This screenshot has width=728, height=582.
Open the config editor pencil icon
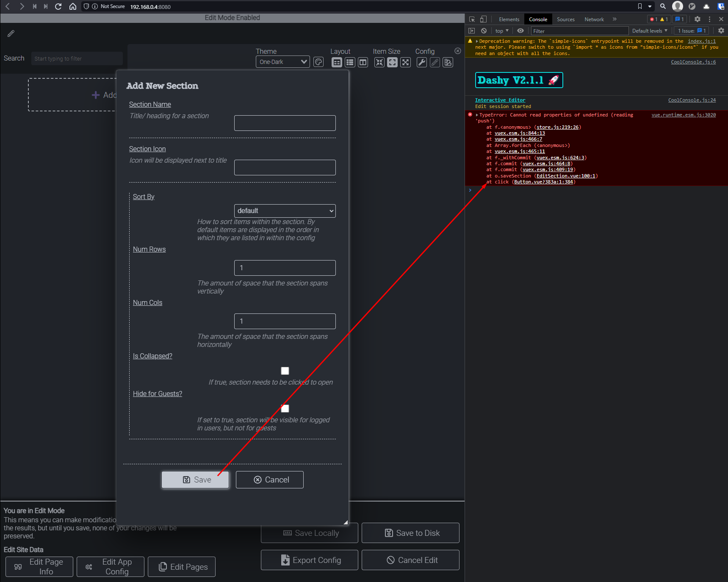click(435, 62)
